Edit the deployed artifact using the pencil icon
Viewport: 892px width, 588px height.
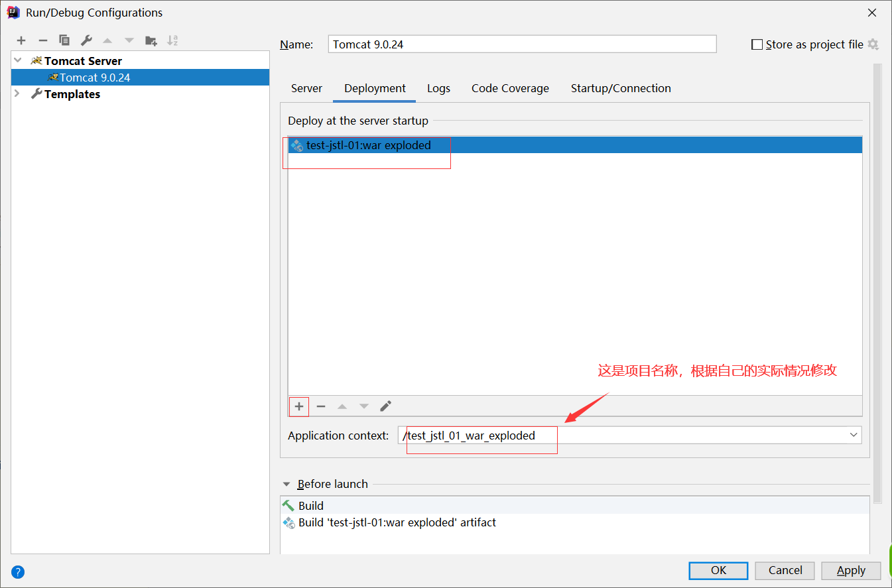[x=385, y=406]
